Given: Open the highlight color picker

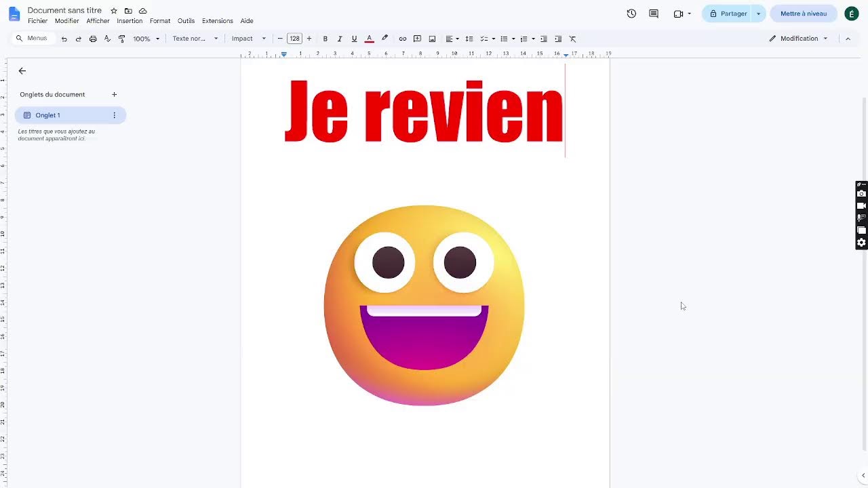Looking at the screenshot, I should [384, 39].
